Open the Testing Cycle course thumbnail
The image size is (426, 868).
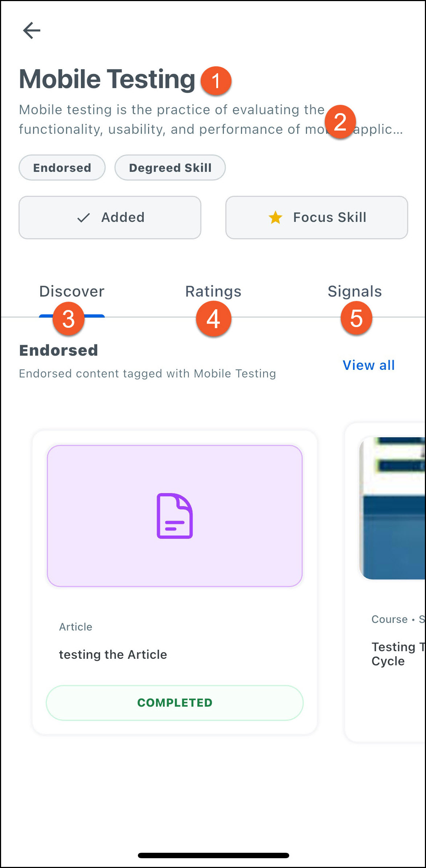coord(393,508)
